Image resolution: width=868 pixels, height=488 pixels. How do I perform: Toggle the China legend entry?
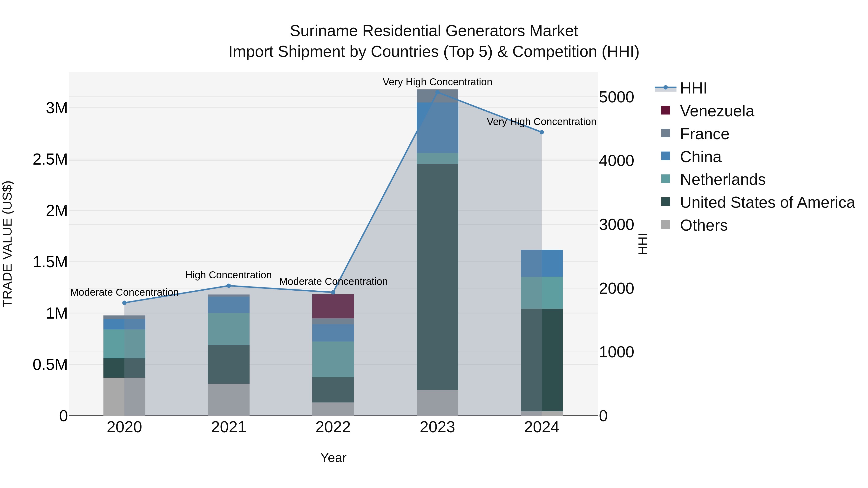[691, 157]
